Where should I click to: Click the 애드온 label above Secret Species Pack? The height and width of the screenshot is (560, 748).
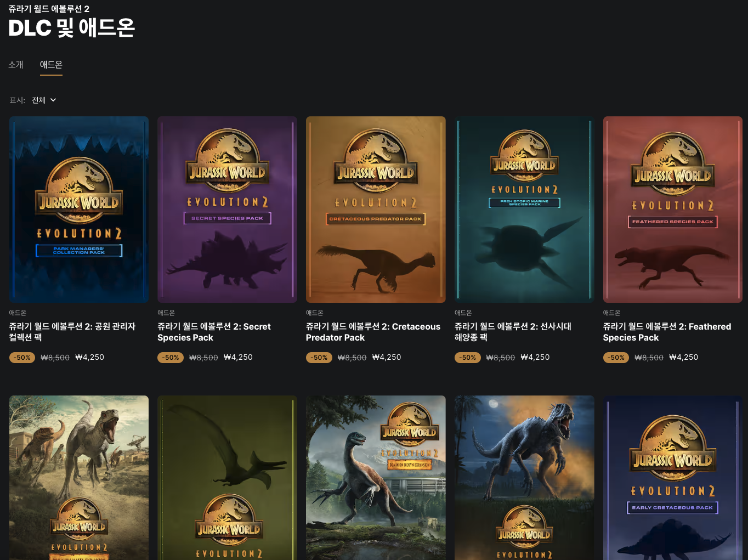tap(166, 313)
